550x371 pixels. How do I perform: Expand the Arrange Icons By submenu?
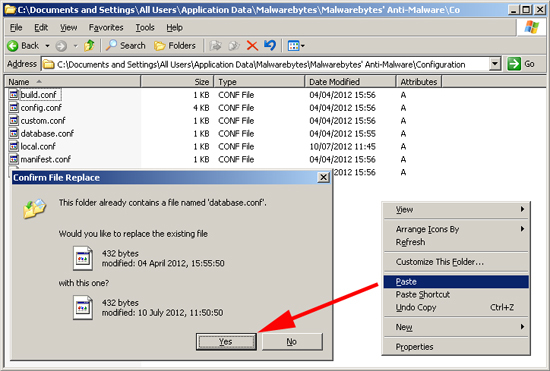[x=522, y=229]
